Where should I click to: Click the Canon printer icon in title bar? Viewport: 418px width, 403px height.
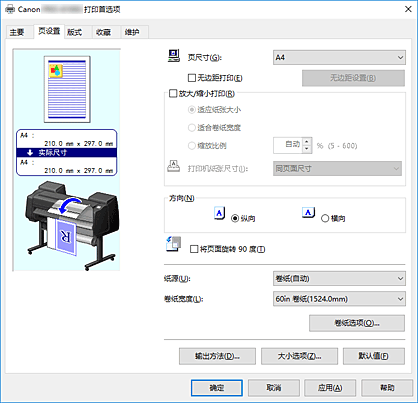point(10,9)
